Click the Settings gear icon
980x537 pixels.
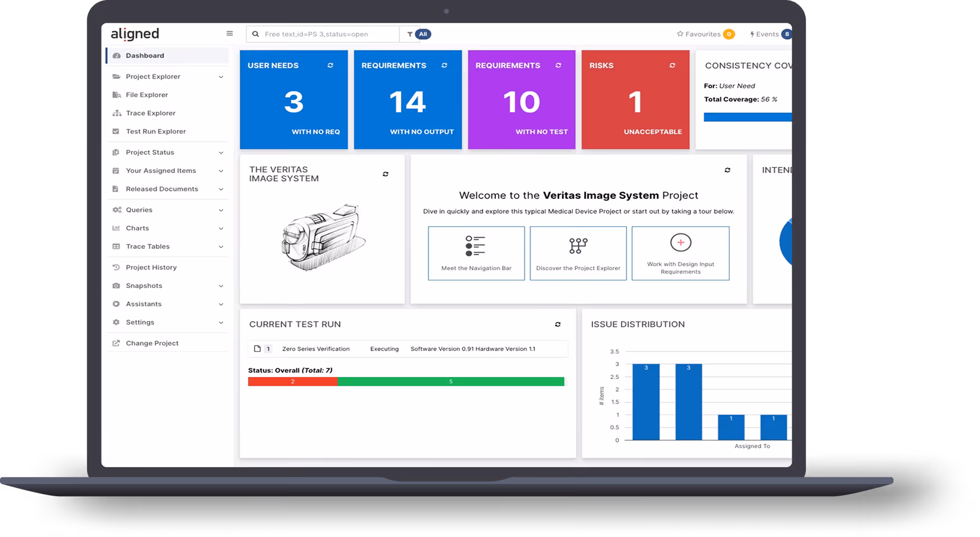point(116,323)
